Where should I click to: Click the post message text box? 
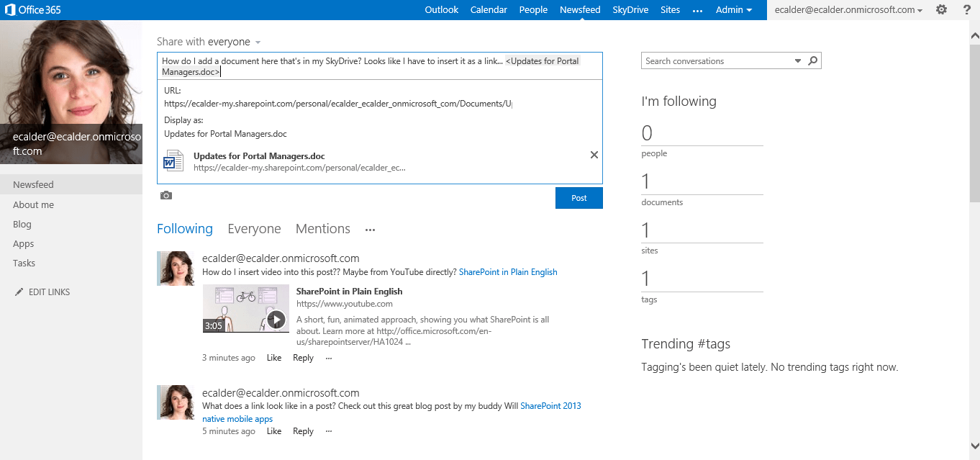pos(380,66)
